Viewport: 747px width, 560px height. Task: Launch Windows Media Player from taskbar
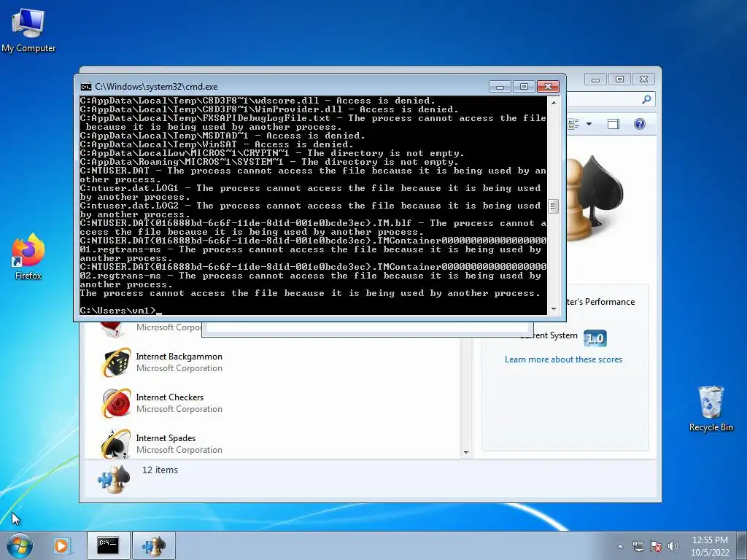tap(61, 545)
